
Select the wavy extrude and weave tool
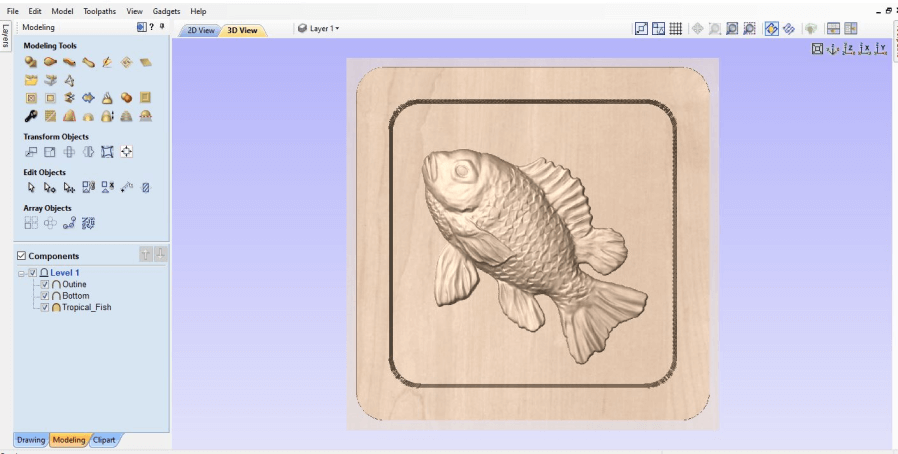[69, 62]
